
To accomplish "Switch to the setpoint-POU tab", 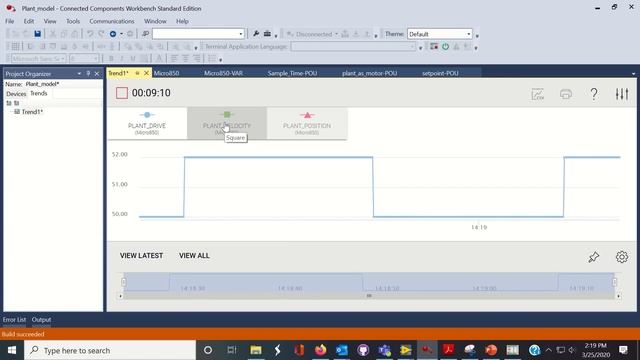I will tap(440, 73).
